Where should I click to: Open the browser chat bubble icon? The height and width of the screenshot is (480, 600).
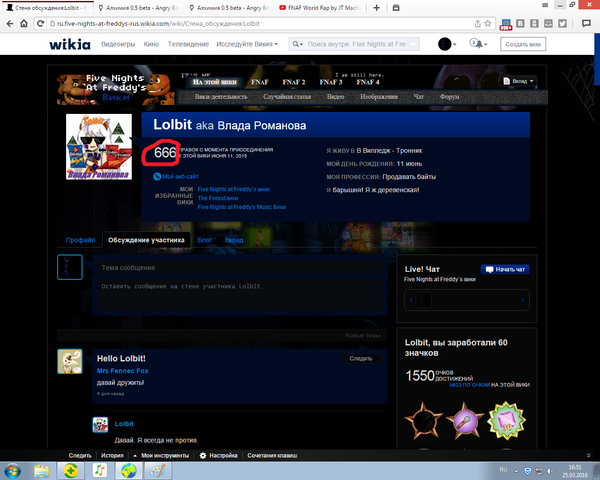tap(586, 24)
